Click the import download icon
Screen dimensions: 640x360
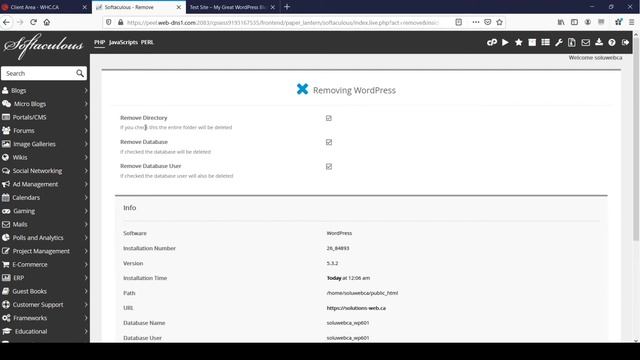point(599,42)
